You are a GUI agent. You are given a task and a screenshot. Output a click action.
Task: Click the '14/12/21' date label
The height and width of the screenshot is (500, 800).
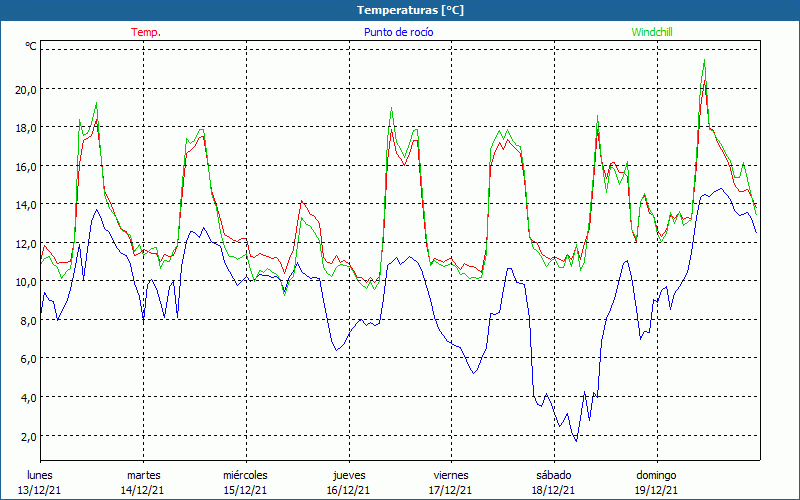(142, 490)
